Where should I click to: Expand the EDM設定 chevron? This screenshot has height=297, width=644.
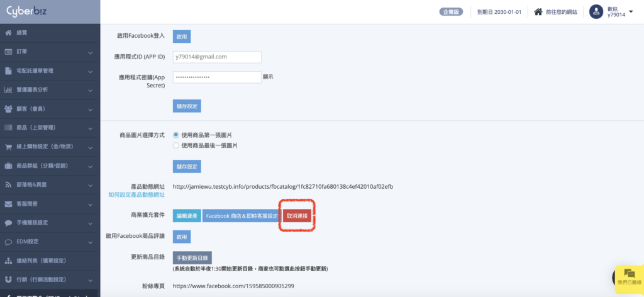tap(91, 242)
